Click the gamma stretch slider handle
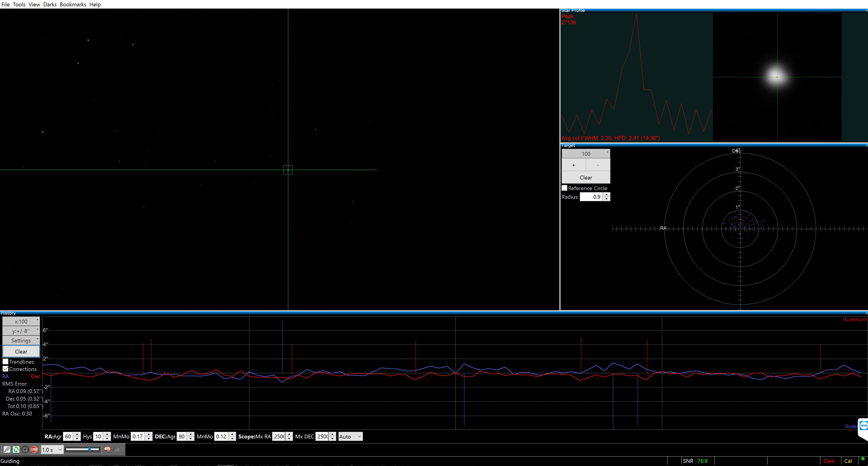 (89, 449)
